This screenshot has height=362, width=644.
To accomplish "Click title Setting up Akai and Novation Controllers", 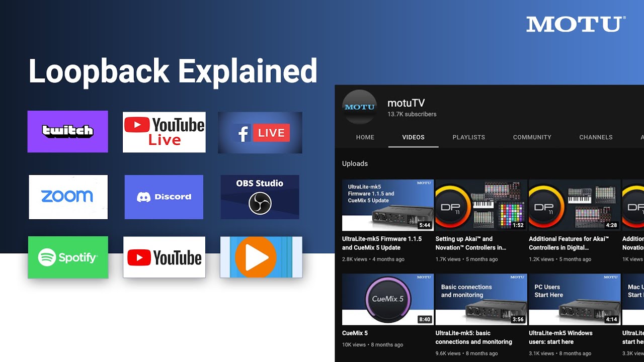I will (x=471, y=243).
